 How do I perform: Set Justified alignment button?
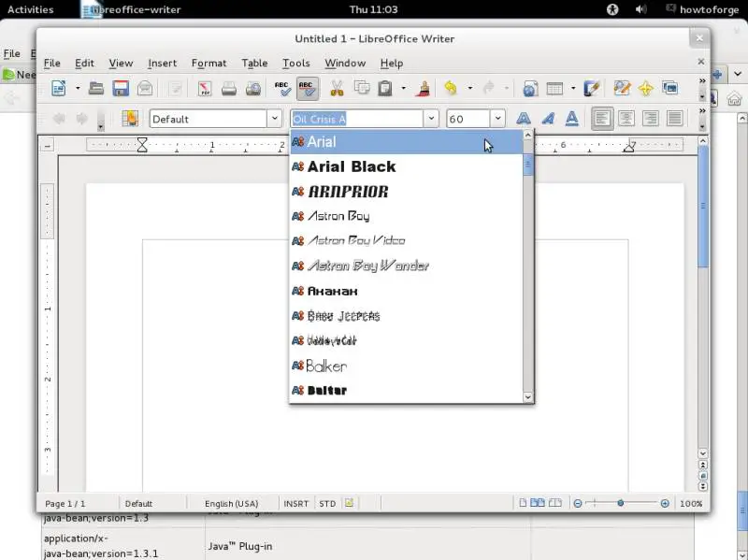[x=674, y=119]
